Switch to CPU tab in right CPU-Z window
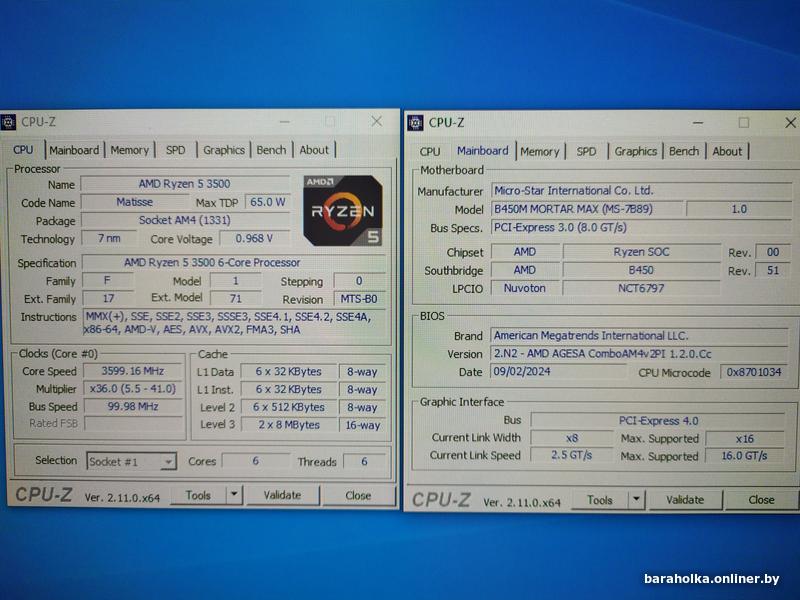 coord(430,152)
